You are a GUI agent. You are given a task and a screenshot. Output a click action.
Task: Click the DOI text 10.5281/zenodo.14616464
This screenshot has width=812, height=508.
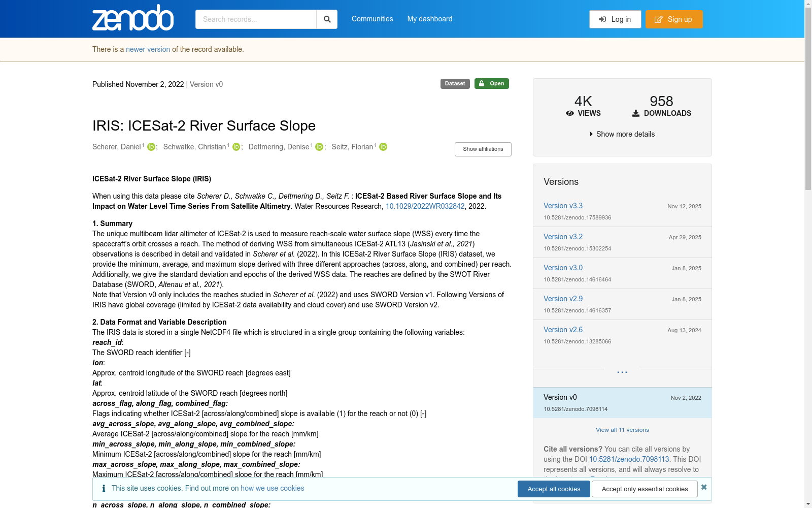pyautogui.click(x=577, y=279)
